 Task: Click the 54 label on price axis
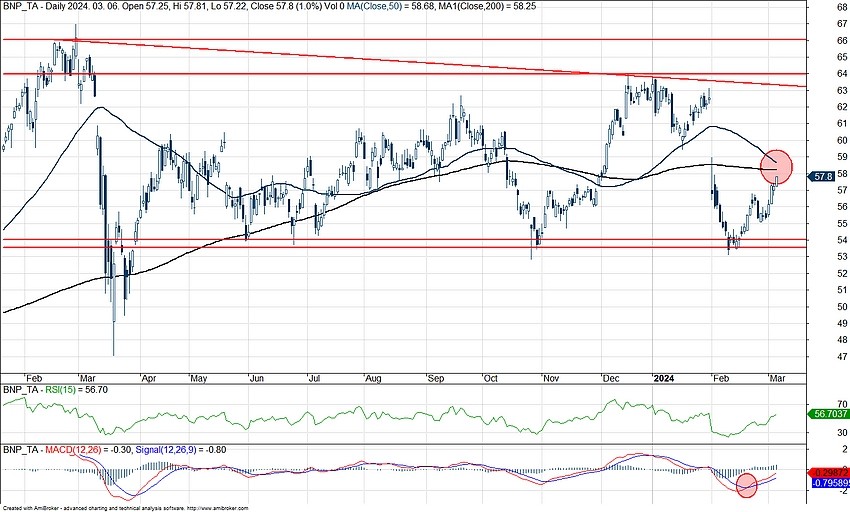[842, 240]
